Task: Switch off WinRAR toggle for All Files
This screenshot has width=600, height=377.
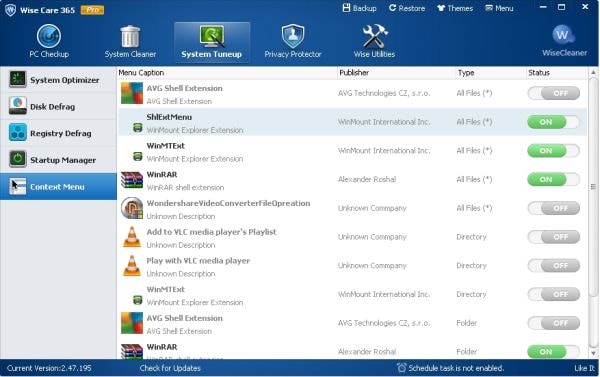Action: click(553, 180)
